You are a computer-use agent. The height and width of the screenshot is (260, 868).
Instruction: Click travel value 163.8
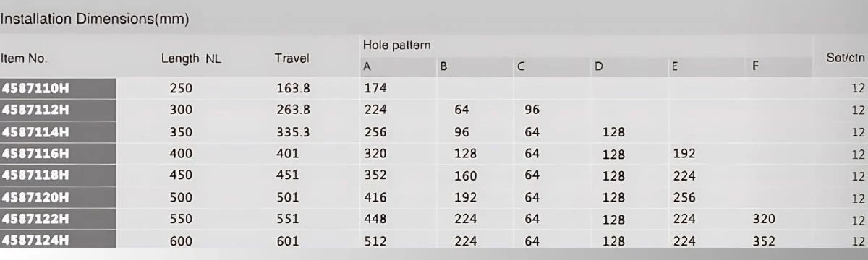[x=294, y=88]
